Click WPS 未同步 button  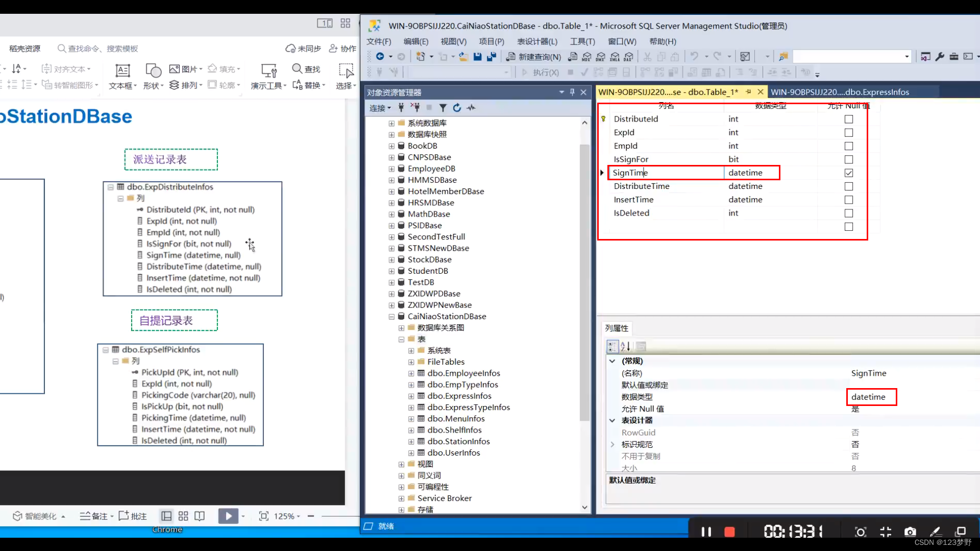tap(303, 49)
